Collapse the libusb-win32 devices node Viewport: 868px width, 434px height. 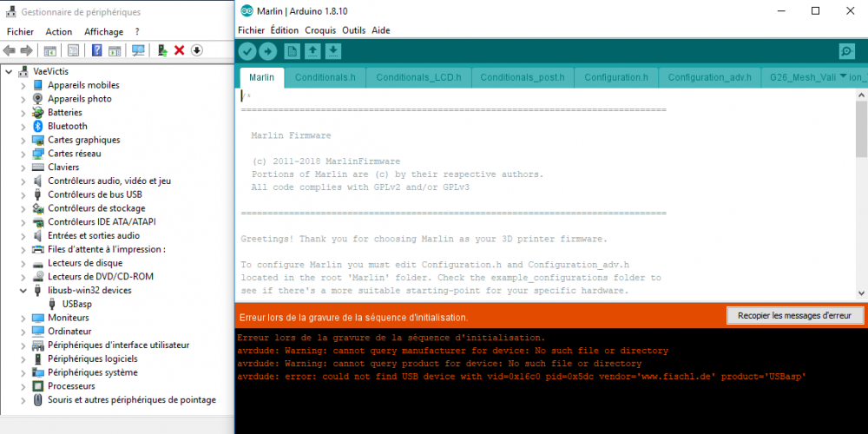(x=23, y=290)
